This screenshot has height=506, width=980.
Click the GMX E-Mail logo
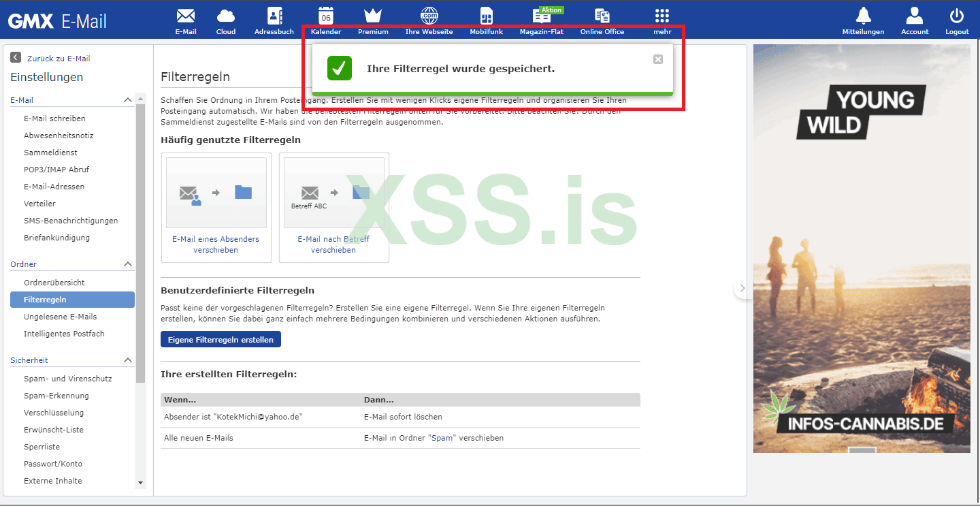tap(58, 21)
